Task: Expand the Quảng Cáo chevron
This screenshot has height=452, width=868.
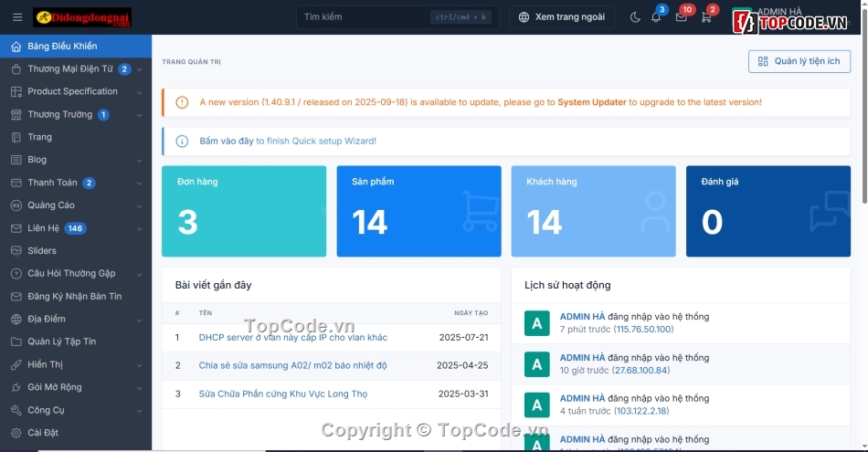Action: tap(140, 205)
